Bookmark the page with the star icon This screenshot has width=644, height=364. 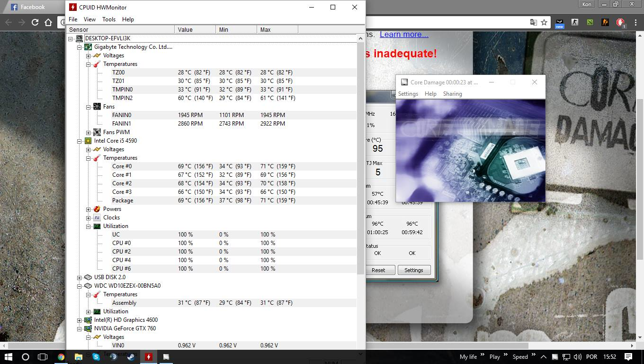544,22
